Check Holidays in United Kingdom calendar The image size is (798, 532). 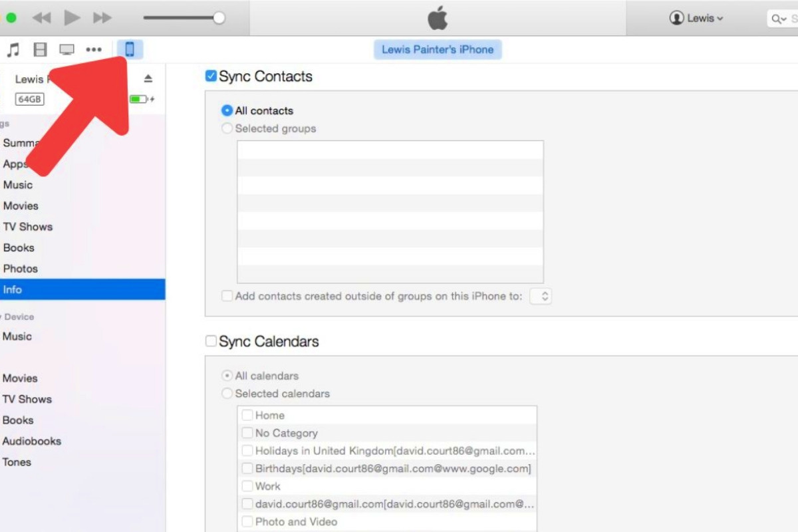coord(247,451)
